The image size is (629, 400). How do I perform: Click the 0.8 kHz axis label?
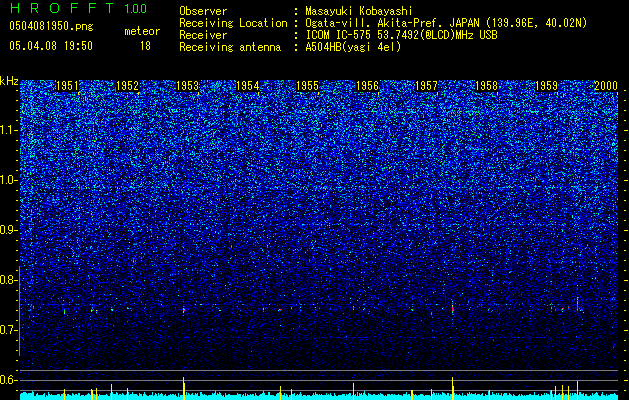pyautogui.click(x=9, y=280)
